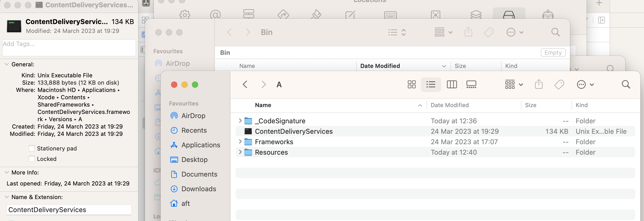Open Desktop in the sidebar
Viewport: 644px width, 221px height.
click(195, 160)
